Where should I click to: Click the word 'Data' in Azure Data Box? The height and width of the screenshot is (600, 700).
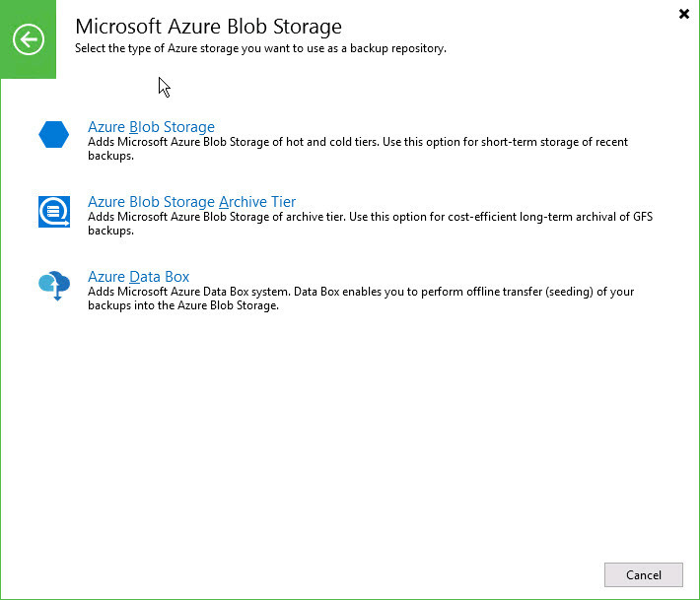tap(145, 277)
